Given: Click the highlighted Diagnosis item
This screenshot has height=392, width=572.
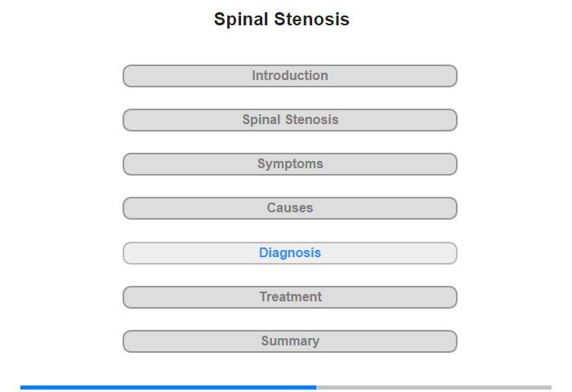Looking at the screenshot, I should pos(289,253).
